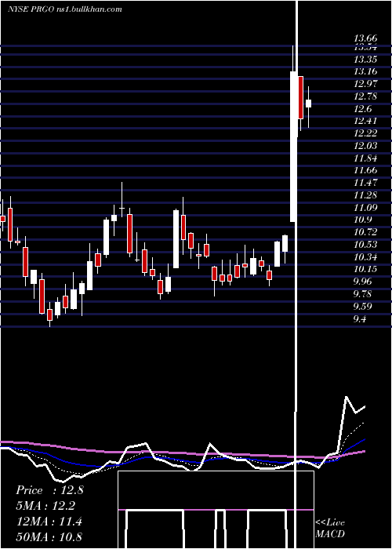
Task: Click the 9.96 price axis label
Action: (x=362, y=282)
